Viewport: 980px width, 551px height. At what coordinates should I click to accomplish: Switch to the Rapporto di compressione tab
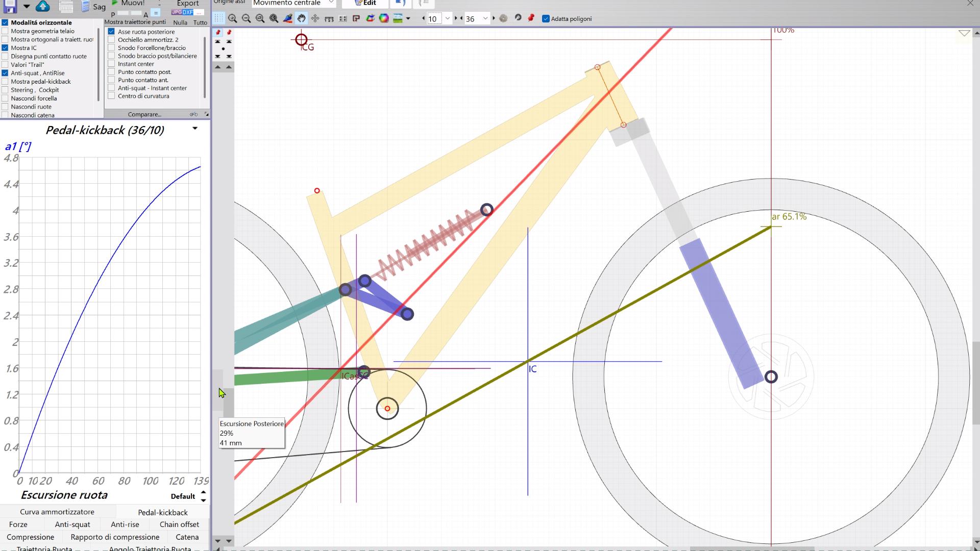tap(115, 537)
